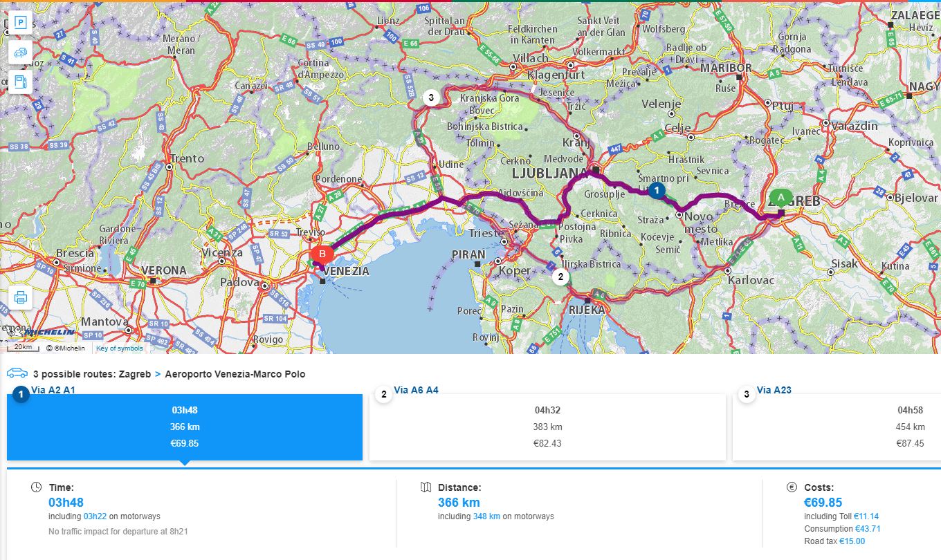Click the 348 km motorway distance link
Screen dimensions: 941x560
[x=486, y=516]
